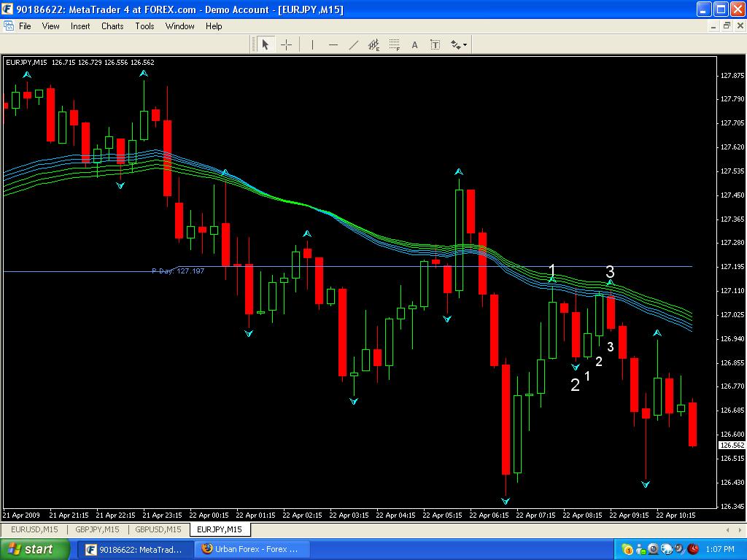This screenshot has width=747, height=560.
Task: Open the Charts menu
Action: click(112, 26)
